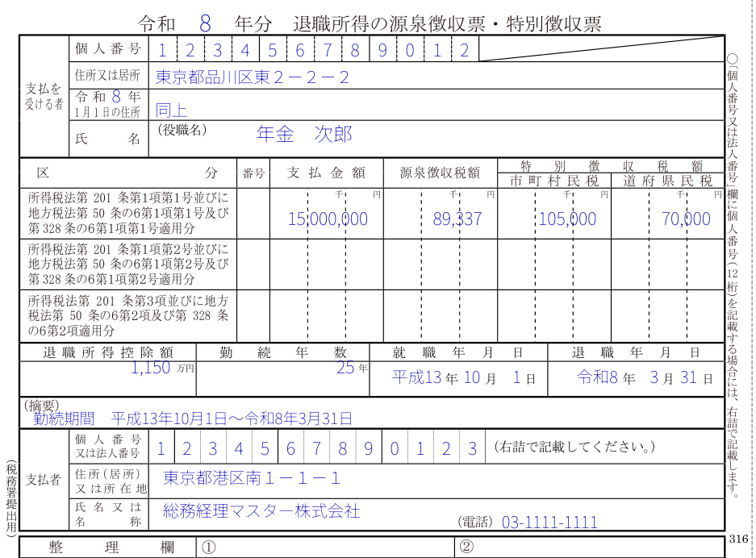Select the hire date 平成13年10月1日
The image size is (756, 558).
click(x=464, y=378)
